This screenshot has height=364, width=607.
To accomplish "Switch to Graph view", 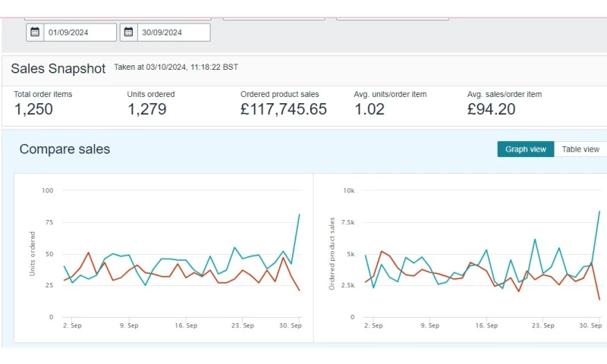I will (x=525, y=149).
